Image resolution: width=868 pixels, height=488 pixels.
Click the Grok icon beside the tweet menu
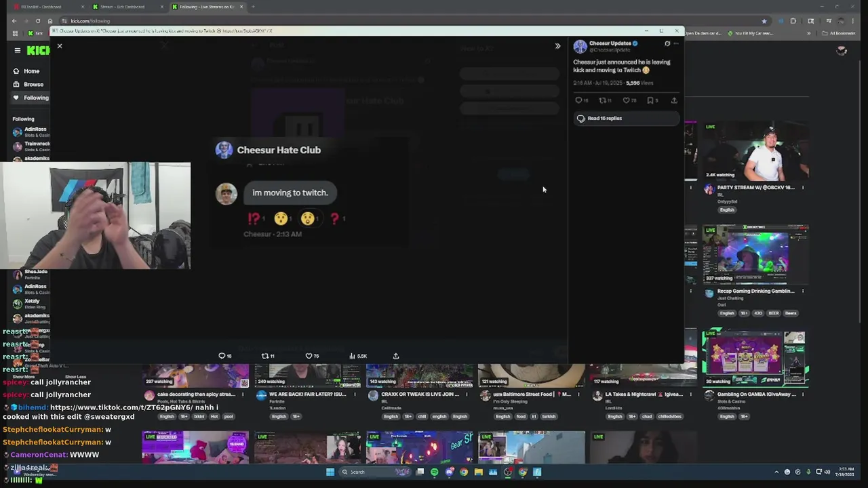[667, 43]
